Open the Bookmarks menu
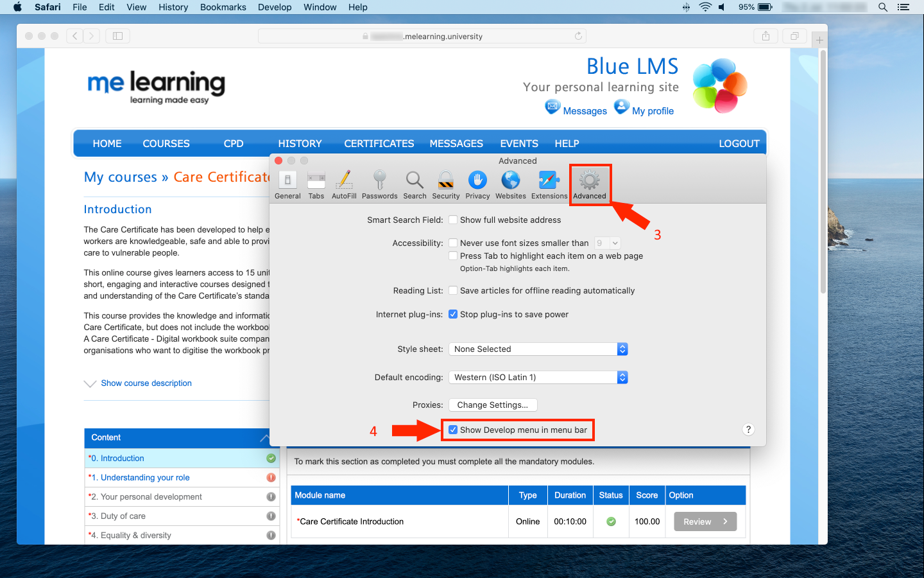The image size is (924, 578). 223,7
